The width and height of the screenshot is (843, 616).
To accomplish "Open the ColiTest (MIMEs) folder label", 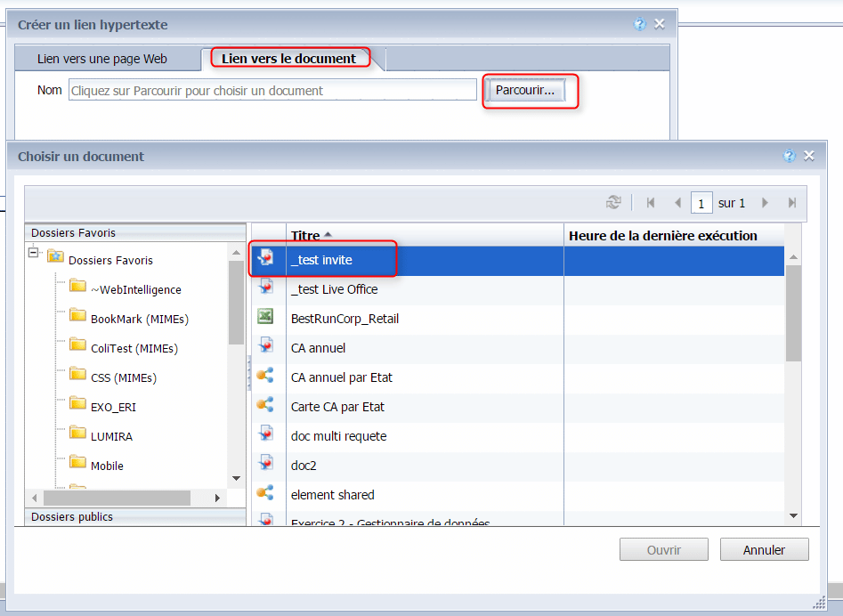I will [134, 348].
